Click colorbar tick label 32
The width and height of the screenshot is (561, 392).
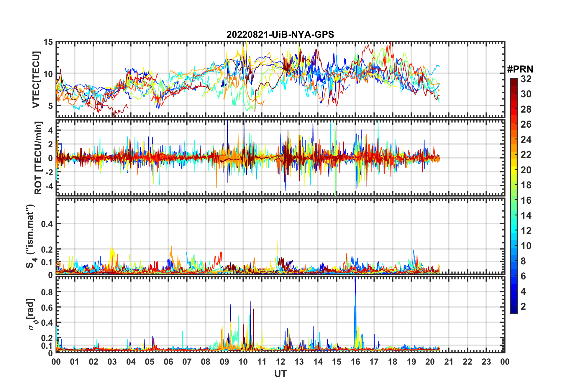[x=526, y=79]
